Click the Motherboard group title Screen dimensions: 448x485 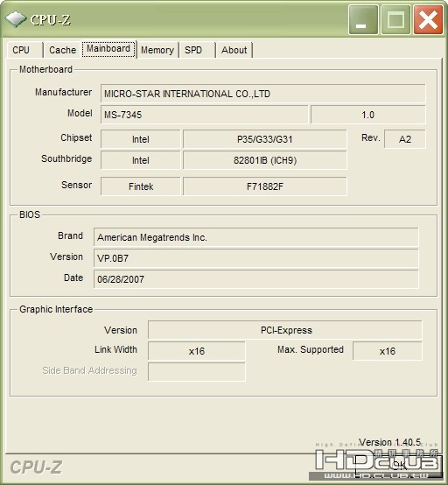[45, 69]
